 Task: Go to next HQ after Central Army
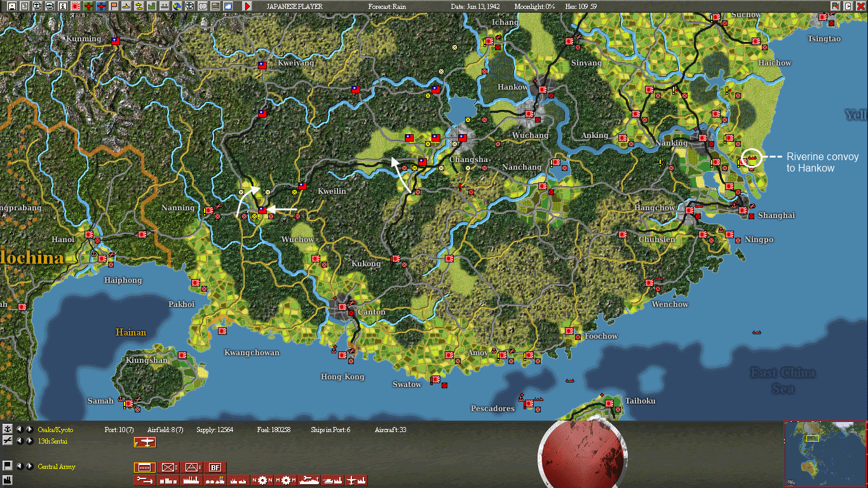coord(29,466)
